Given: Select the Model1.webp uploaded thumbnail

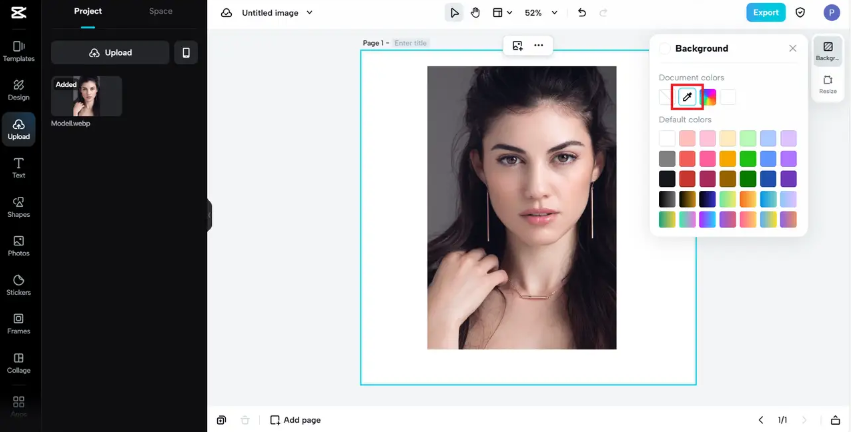Looking at the screenshot, I should (86, 96).
